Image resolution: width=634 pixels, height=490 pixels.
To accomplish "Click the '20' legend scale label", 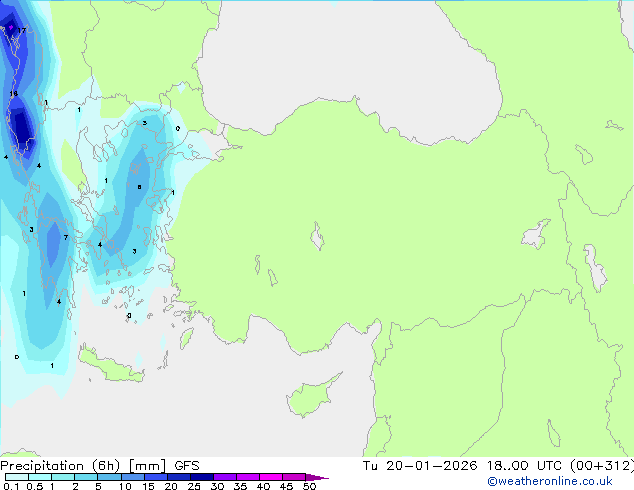I will coord(171,486).
